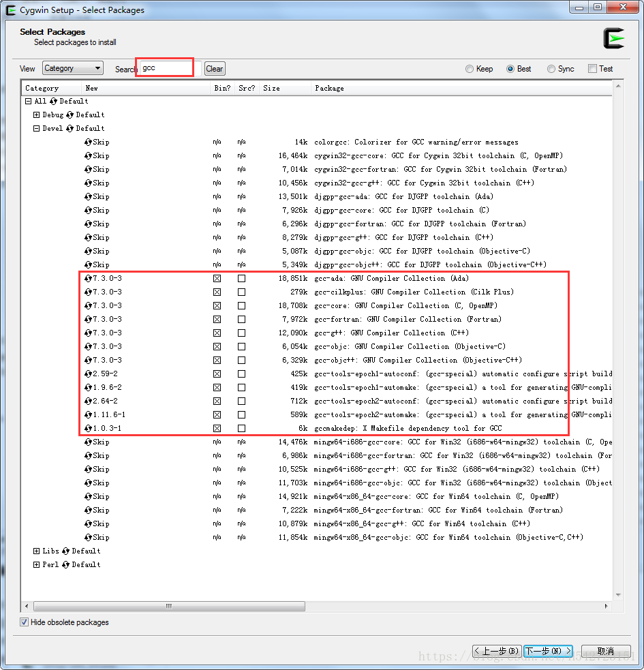Uncheck Bin checkbox for gcc-core

(217, 305)
